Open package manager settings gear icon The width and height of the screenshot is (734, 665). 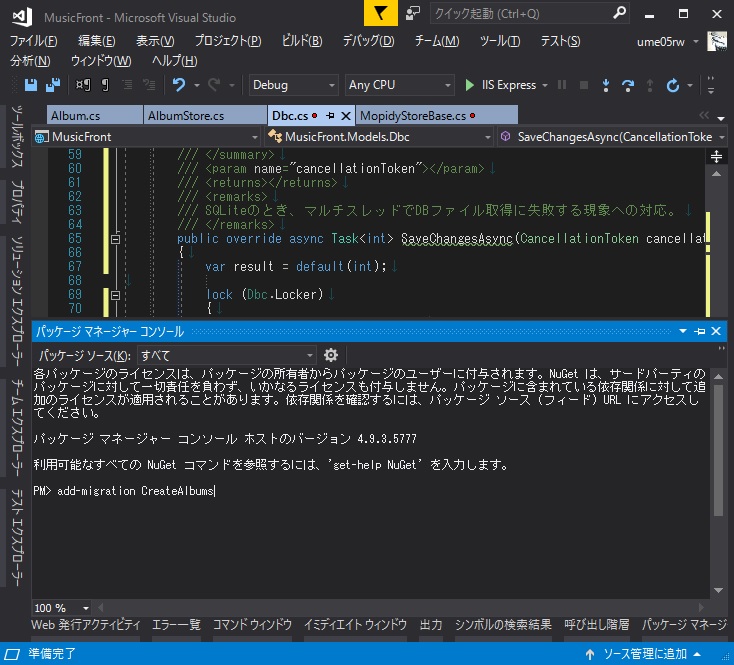click(x=331, y=355)
